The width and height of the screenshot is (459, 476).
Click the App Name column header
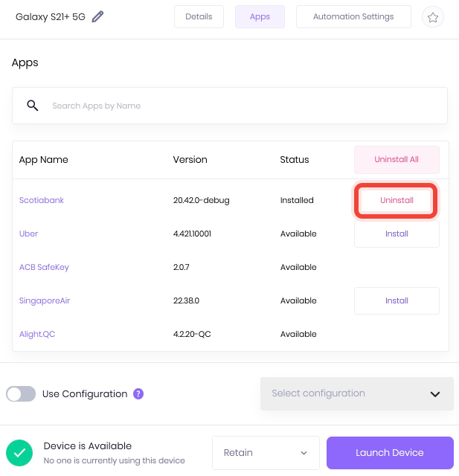[x=44, y=160]
